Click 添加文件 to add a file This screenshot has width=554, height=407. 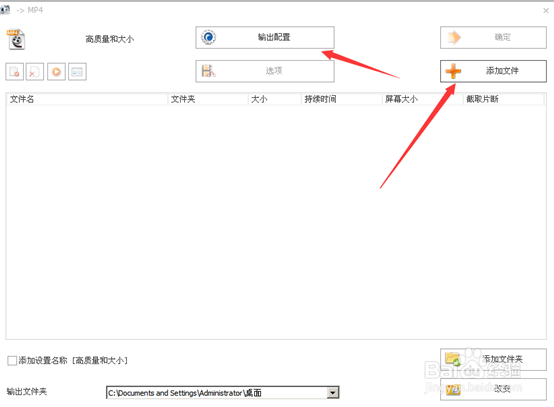point(493,71)
